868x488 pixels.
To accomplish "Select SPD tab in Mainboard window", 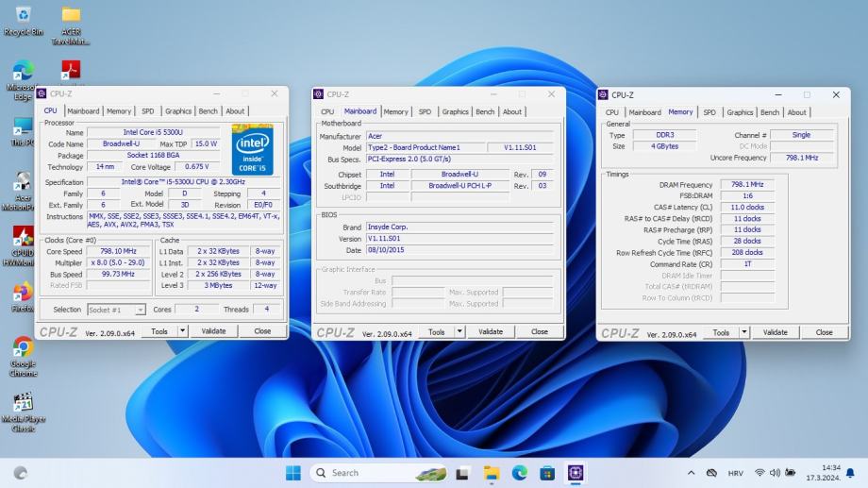I will [425, 111].
